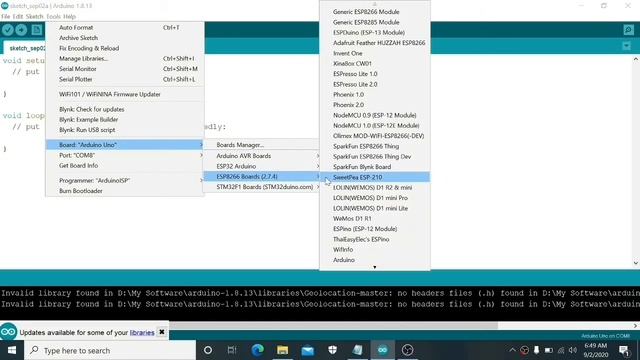The width and height of the screenshot is (640, 360).
Task: Select ESPDuino (ESP-13 Module) board
Action: pyautogui.click(x=375, y=33)
